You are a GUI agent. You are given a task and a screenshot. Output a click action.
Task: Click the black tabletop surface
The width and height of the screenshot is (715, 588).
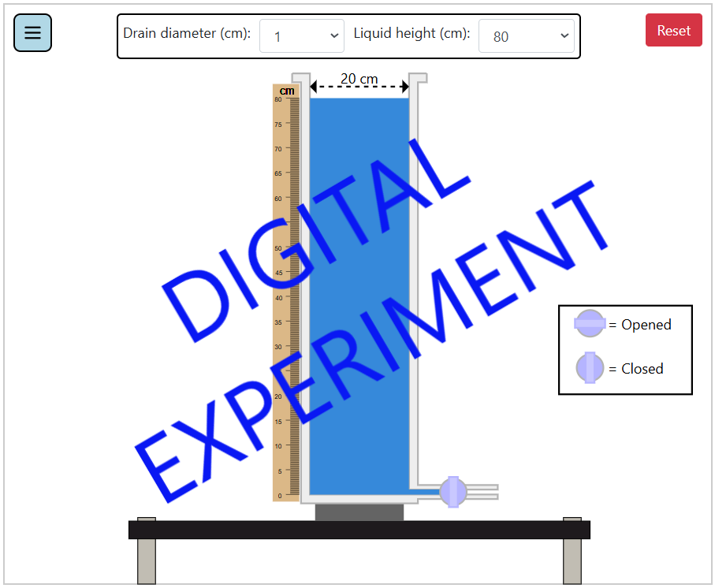(359, 530)
